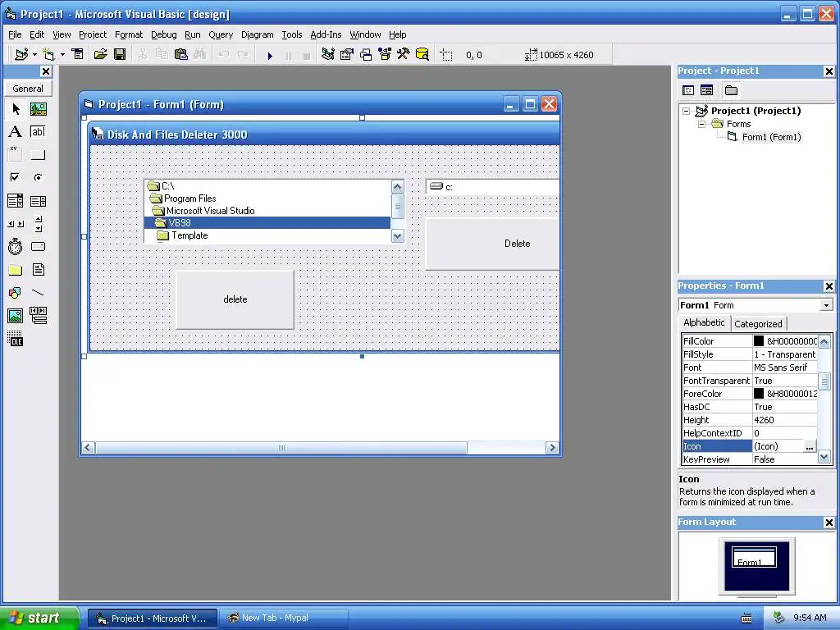This screenshot has height=630, width=840.
Task: Click the Properties Window toolbar icon
Action: click(x=347, y=54)
